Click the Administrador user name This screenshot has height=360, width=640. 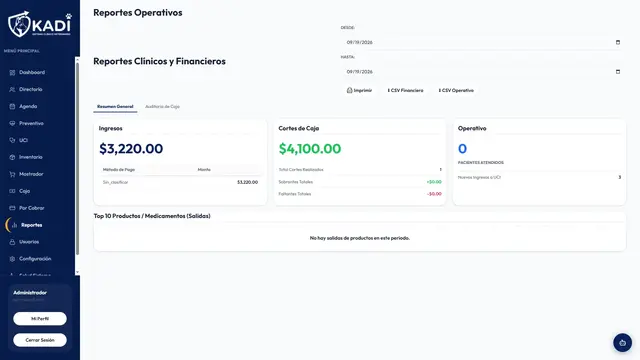pyautogui.click(x=30, y=293)
